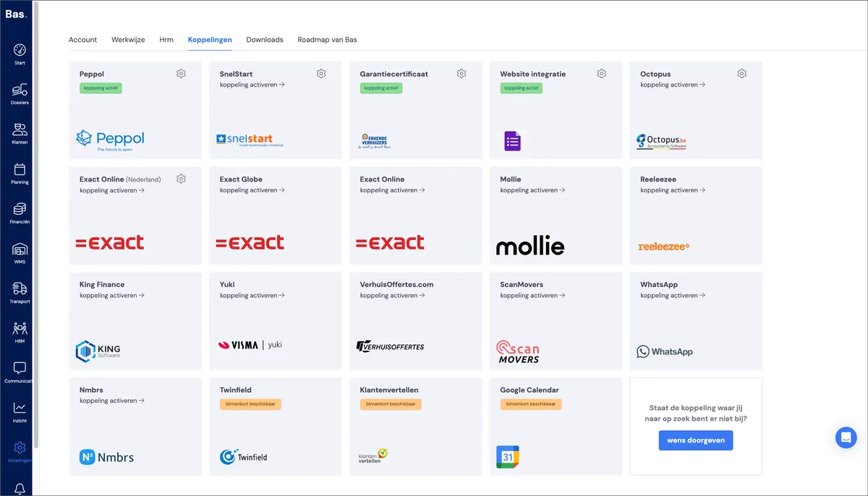Activate the ScanMovers koppeling
The height and width of the screenshot is (496, 868).
pos(532,295)
